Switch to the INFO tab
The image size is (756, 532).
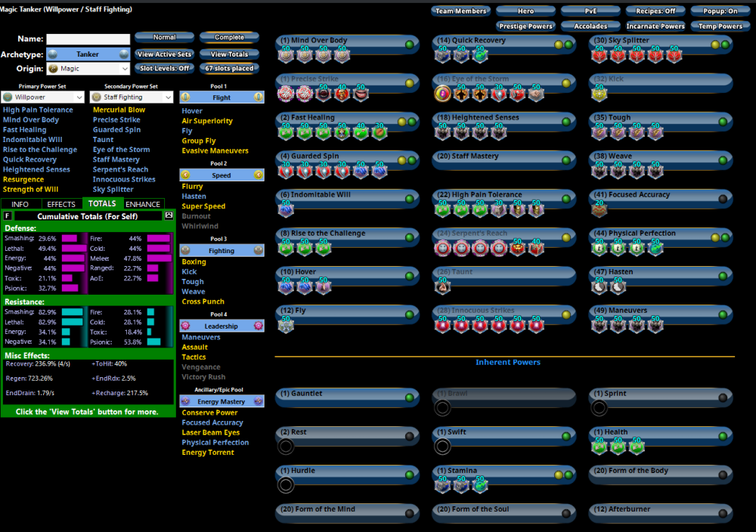(20, 204)
